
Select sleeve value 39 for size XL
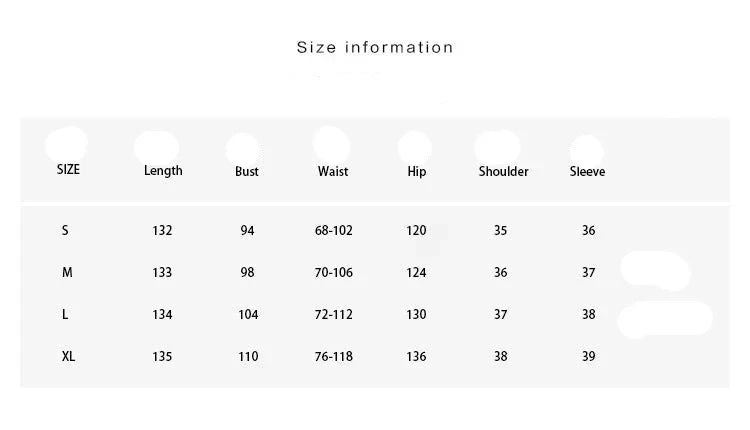coord(588,357)
